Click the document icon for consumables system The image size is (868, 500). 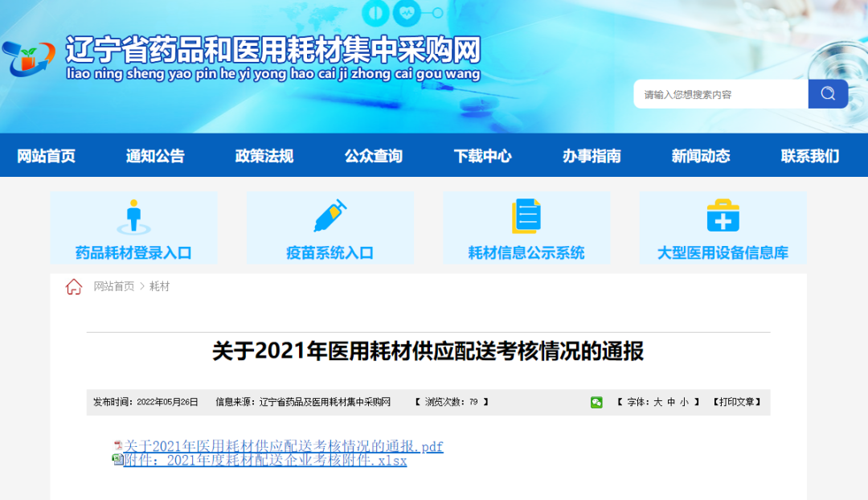tap(526, 216)
